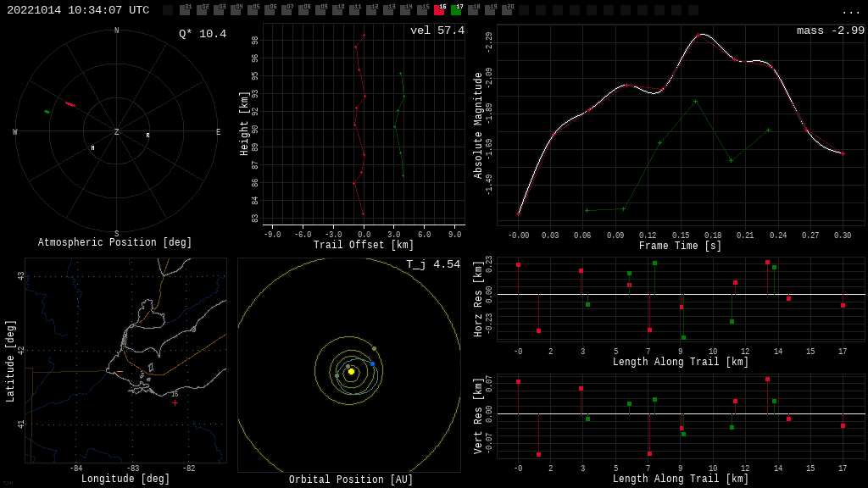The width and height of the screenshot is (868, 488).
Task: Click the T_j 4.54 readout
Action: (x=433, y=264)
